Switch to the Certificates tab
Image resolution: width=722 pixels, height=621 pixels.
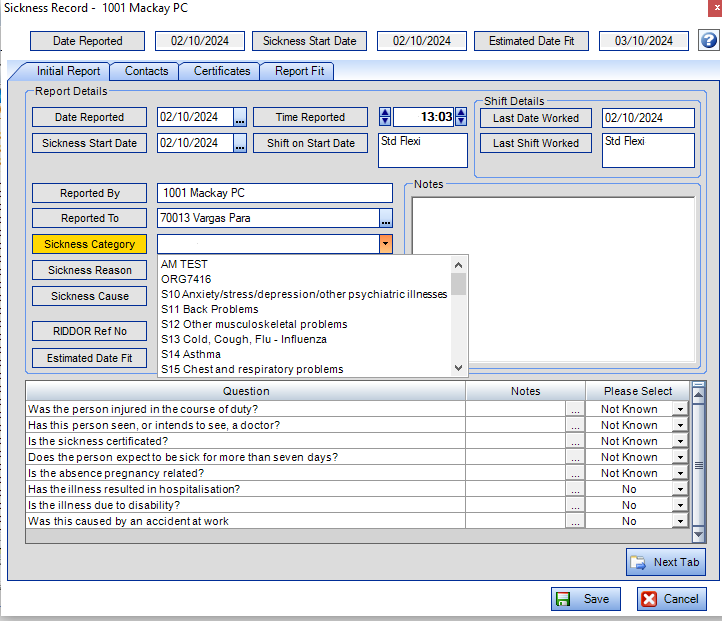tap(221, 71)
